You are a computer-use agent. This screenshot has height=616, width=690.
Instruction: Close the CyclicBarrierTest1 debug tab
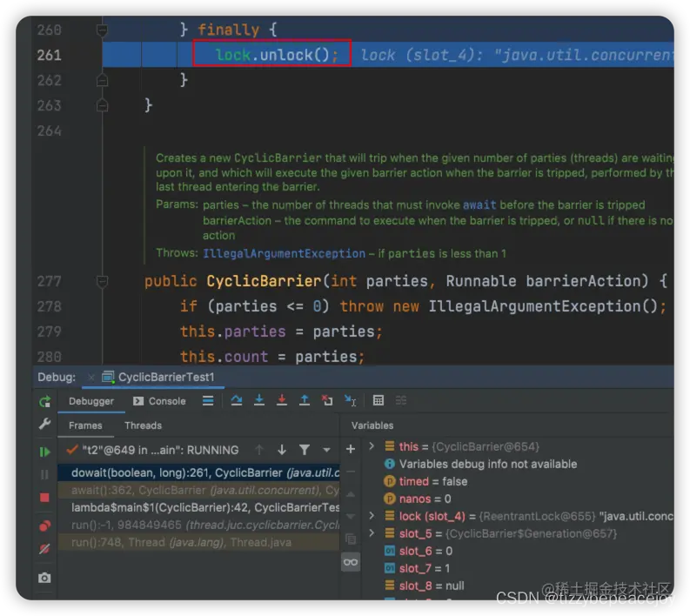(91, 377)
